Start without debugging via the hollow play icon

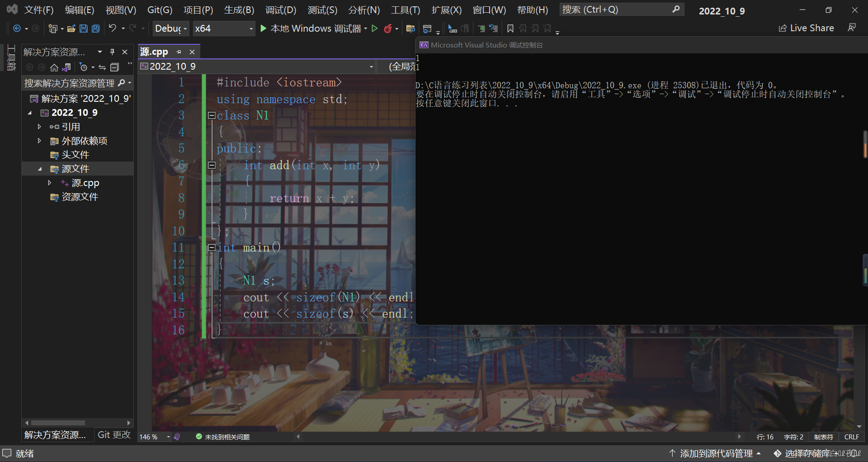(374, 29)
